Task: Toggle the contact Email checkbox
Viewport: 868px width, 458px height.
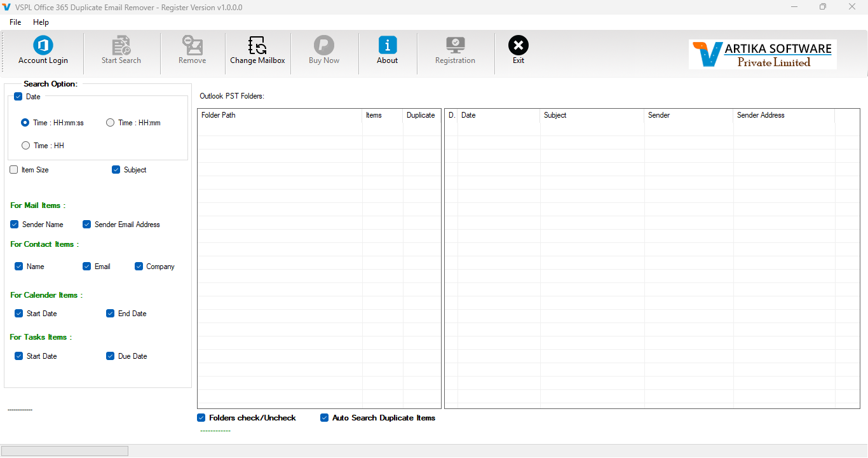Action: (x=86, y=267)
